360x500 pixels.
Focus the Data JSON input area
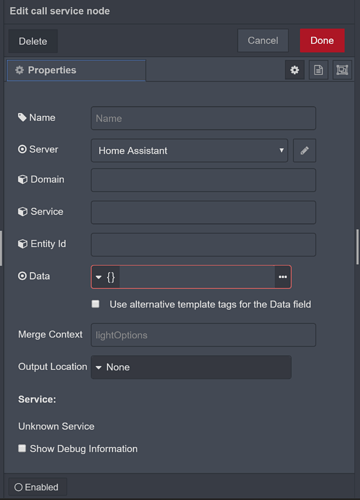pos(197,277)
